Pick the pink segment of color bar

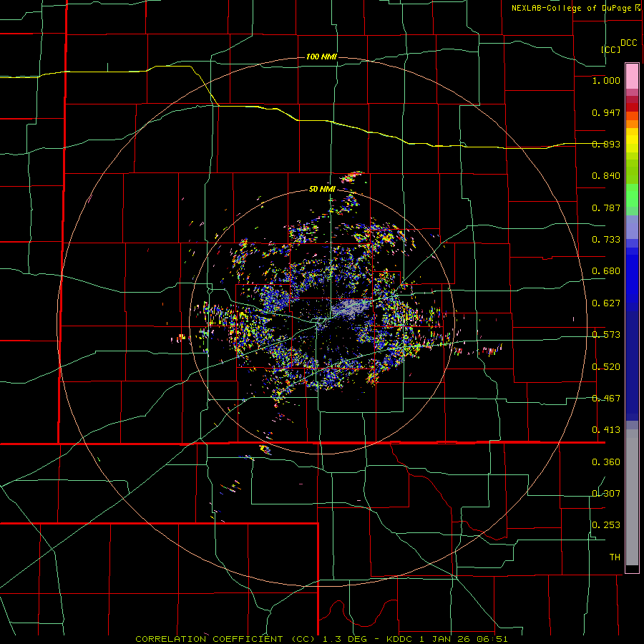tap(632, 76)
